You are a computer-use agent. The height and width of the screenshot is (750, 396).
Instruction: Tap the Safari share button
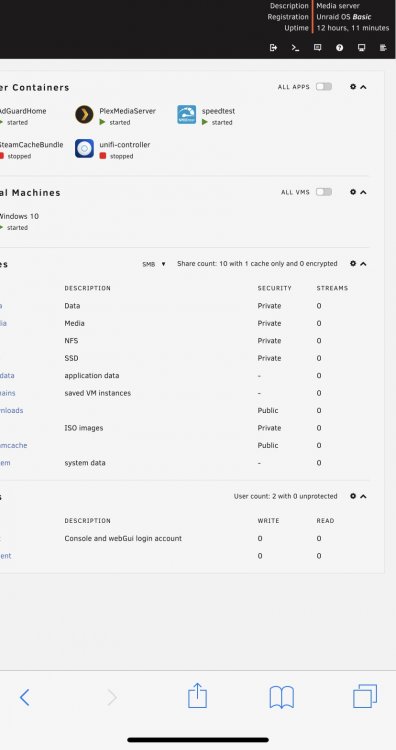click(x=198, y=695)
